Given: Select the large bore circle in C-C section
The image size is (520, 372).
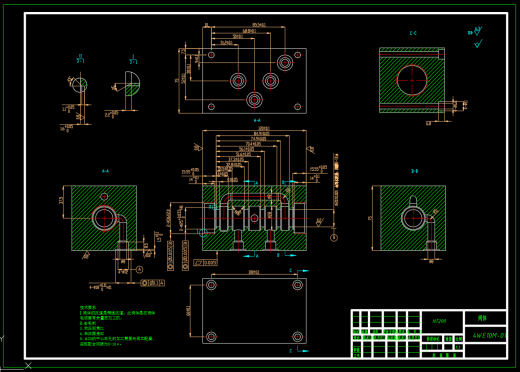Looking at the screenshot, I should (x=412, y=80).
